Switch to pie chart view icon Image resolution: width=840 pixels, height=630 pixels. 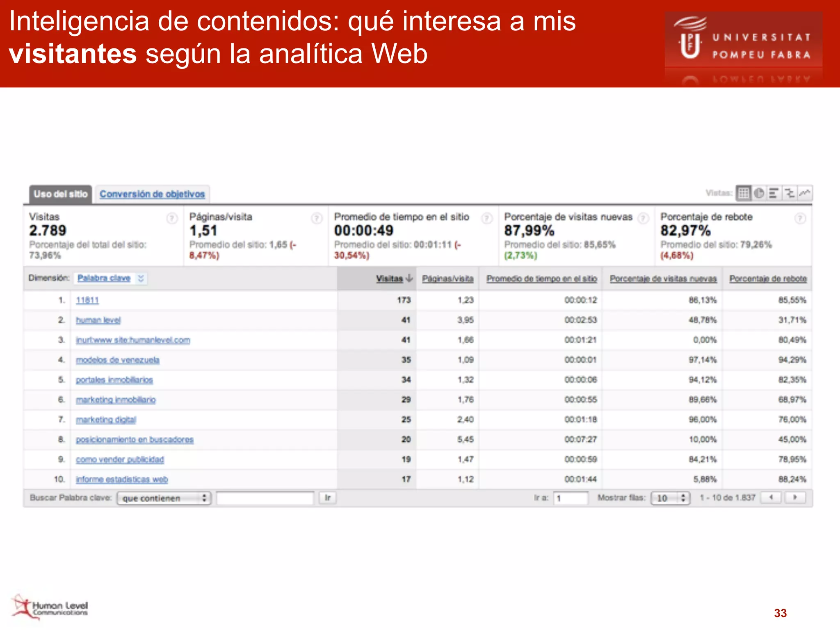coord(758,193)
